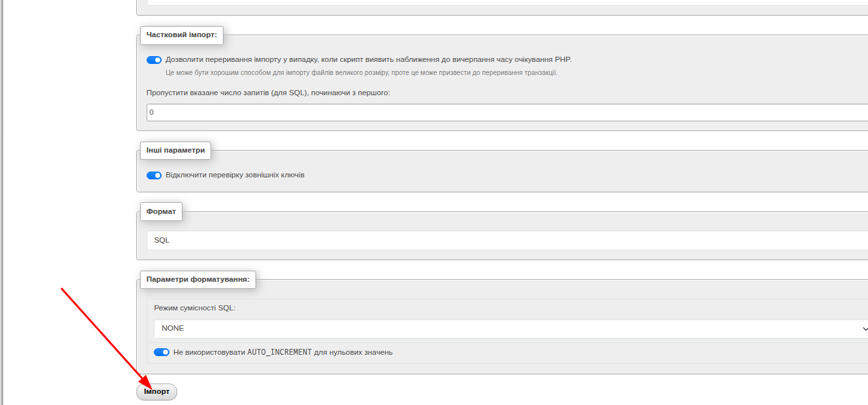This screenshot has width=868, height=405.
Task: Click the 'Дозволити переривання імпорту' label text
Action: (368, 59)
